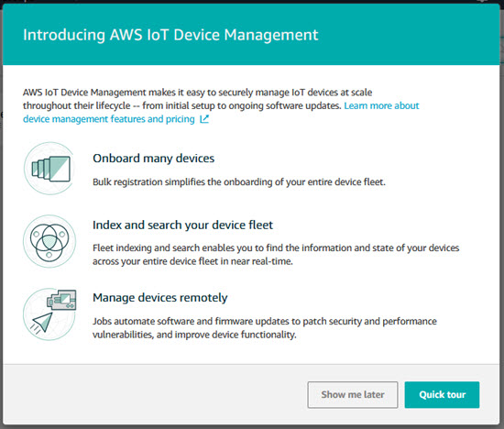Screen dimensions: 504x429
Task: Click the AWS IoT Device Management intro paragraph
Action: point(221,105)
